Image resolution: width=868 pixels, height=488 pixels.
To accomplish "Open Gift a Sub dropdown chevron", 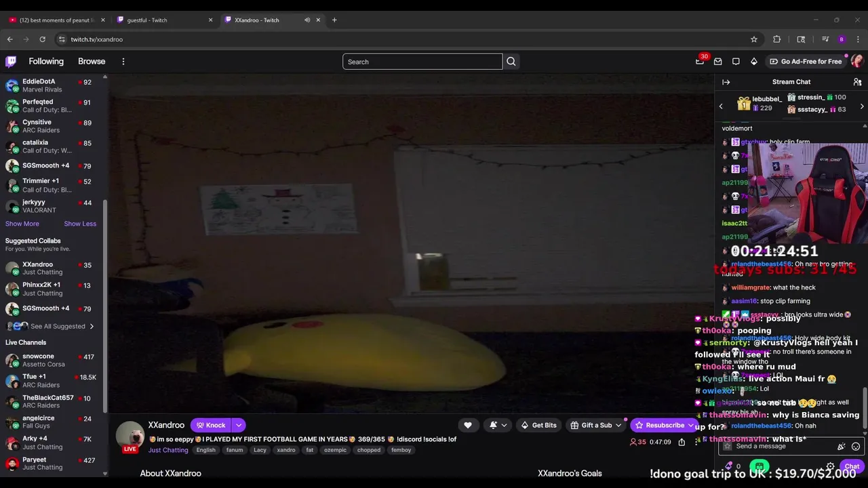I will [618, 425].
